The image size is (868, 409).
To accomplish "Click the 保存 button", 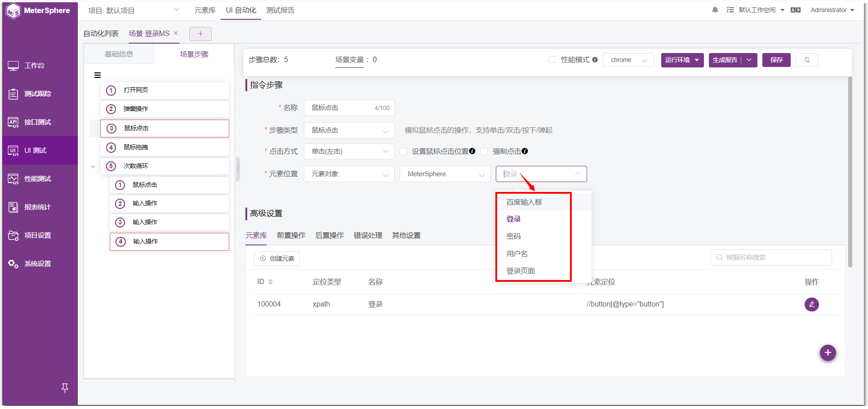I will (776, 60).
